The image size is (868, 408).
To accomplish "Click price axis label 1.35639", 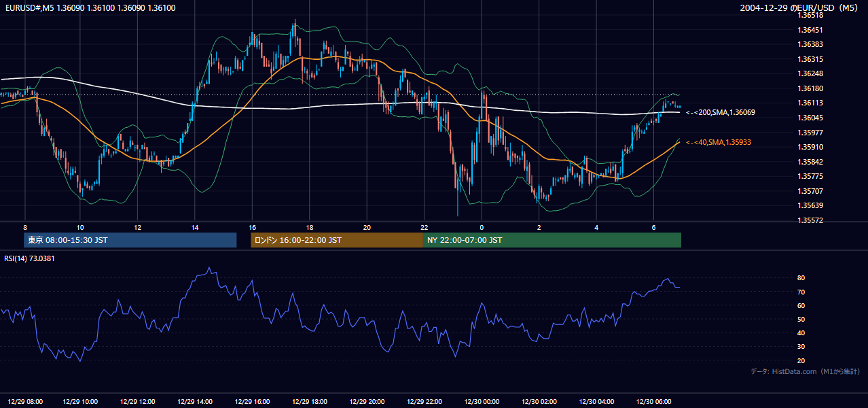I will (811, 205).
